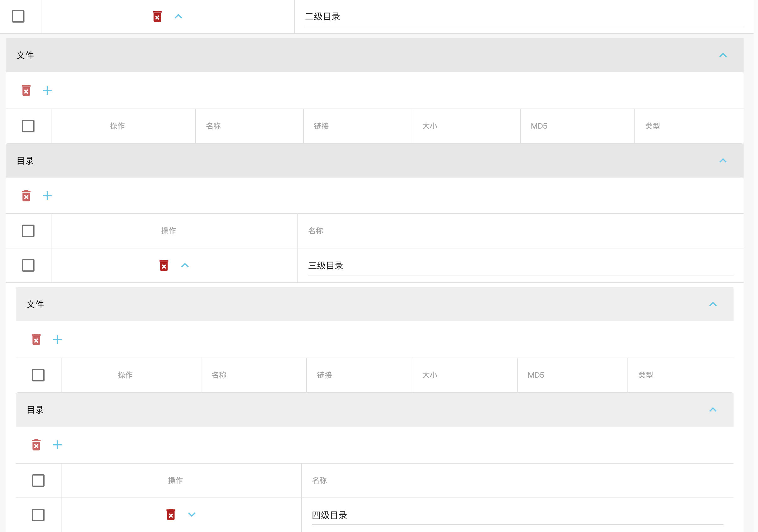
Task: Tick the checkbox for the 三级目录 row
Action: pyautogui.click(x=28, y=265)
